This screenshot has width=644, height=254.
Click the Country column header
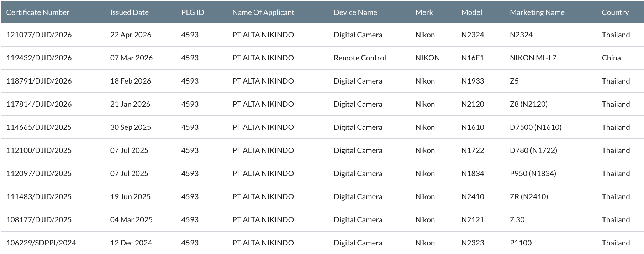coord(615,12)
